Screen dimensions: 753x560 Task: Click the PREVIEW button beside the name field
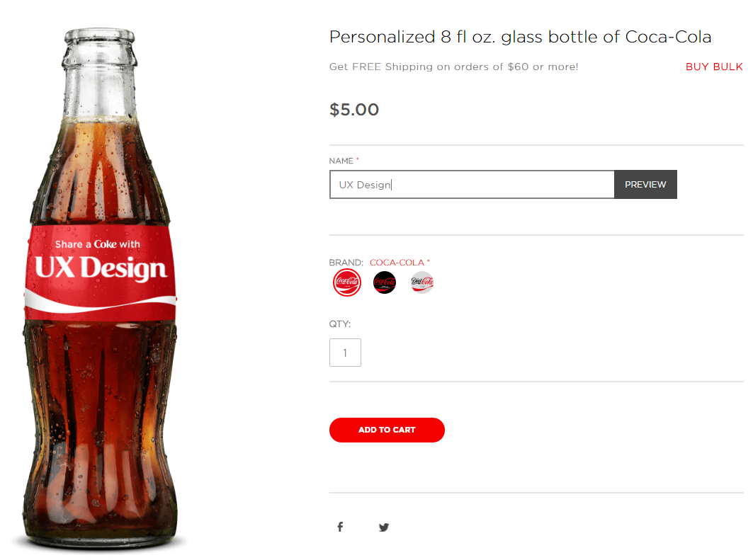pos(645,184)
